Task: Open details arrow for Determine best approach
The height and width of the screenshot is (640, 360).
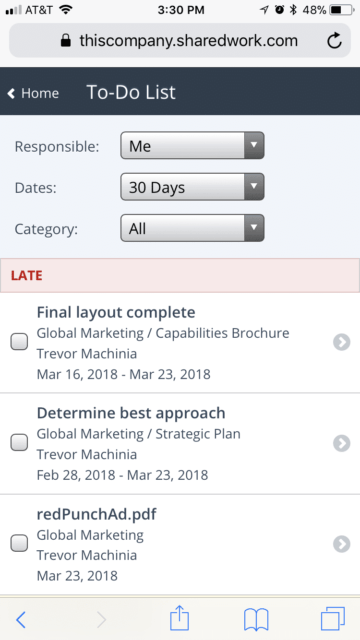Action: (342, 443)
